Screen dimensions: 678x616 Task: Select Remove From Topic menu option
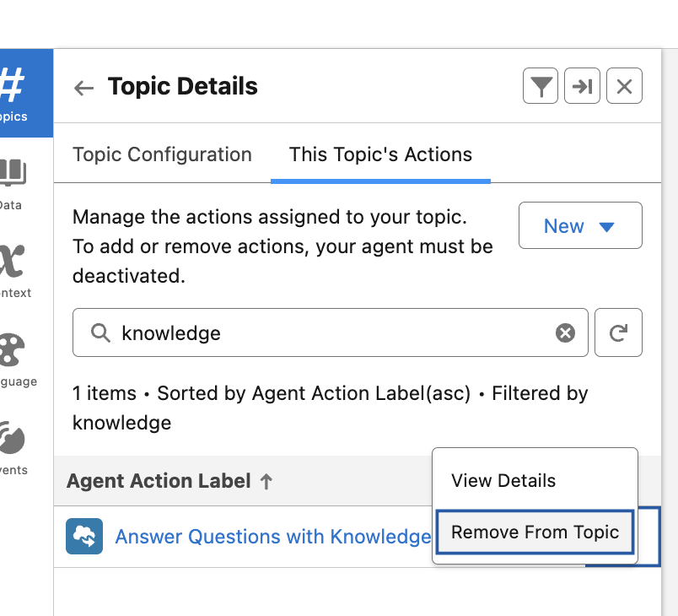[x=535, y=532]
